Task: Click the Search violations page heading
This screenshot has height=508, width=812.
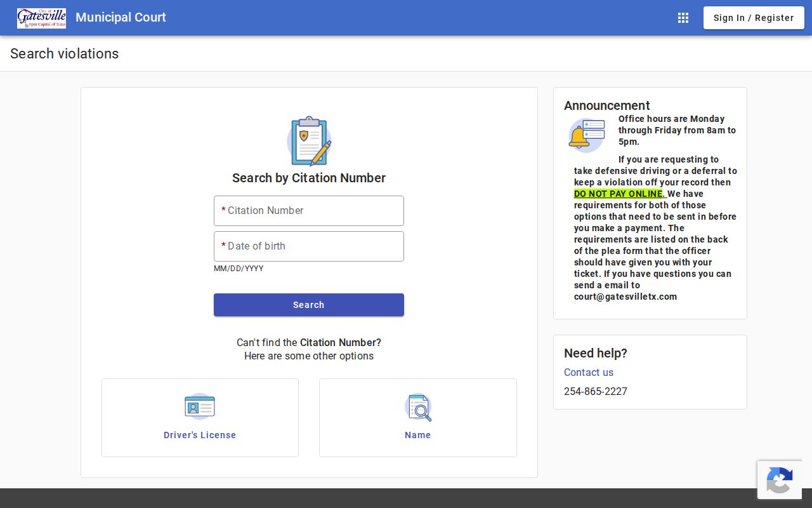Action: [64, 53]
